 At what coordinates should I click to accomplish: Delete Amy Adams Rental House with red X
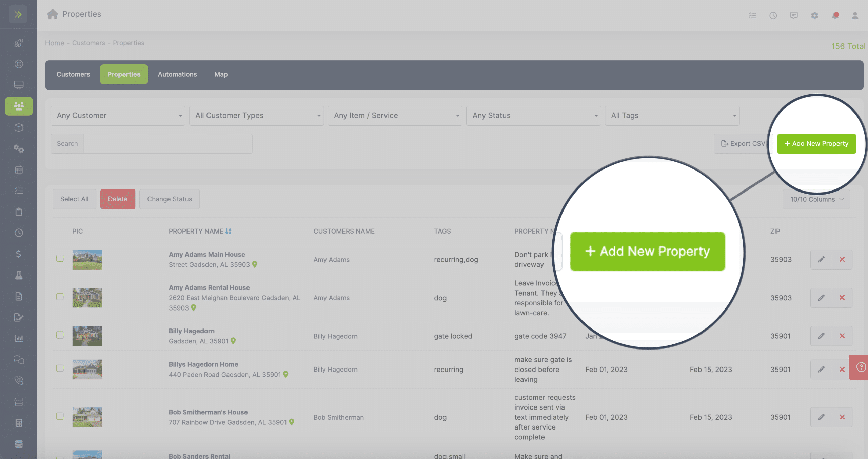point(842,298)
